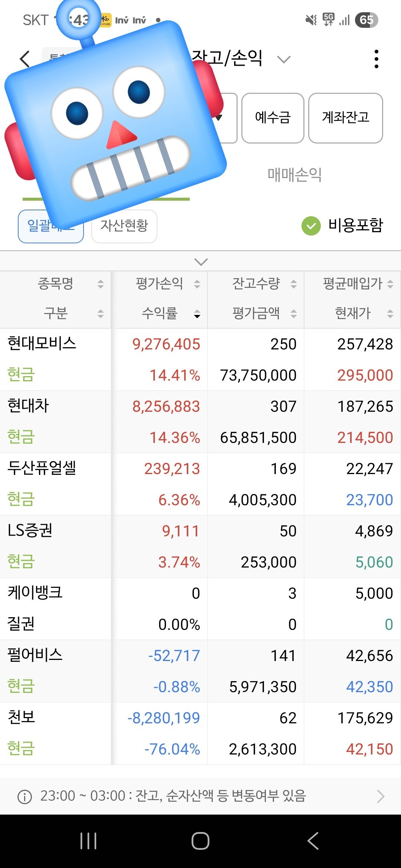Sort by 잔고수량 column arrows
The height and width of the screenshot is (868, 401).
coord(293,284)
